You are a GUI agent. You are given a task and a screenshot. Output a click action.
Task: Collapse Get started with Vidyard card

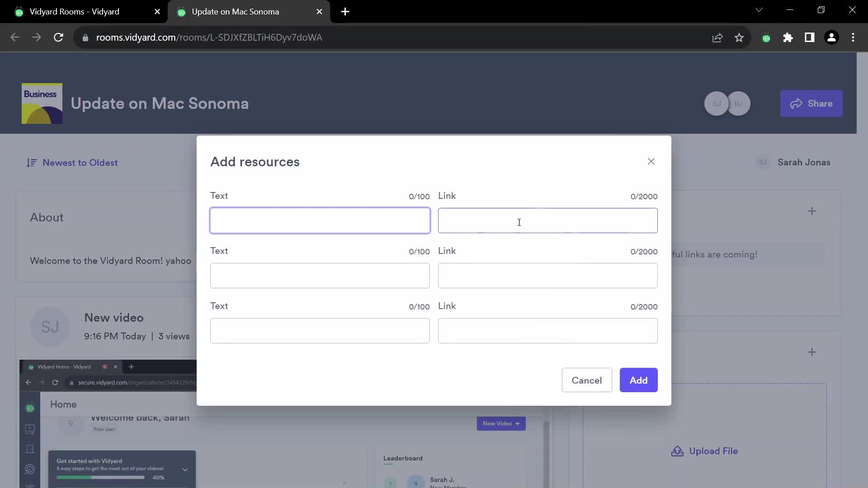pyautogui.click(x=185, y=469)
